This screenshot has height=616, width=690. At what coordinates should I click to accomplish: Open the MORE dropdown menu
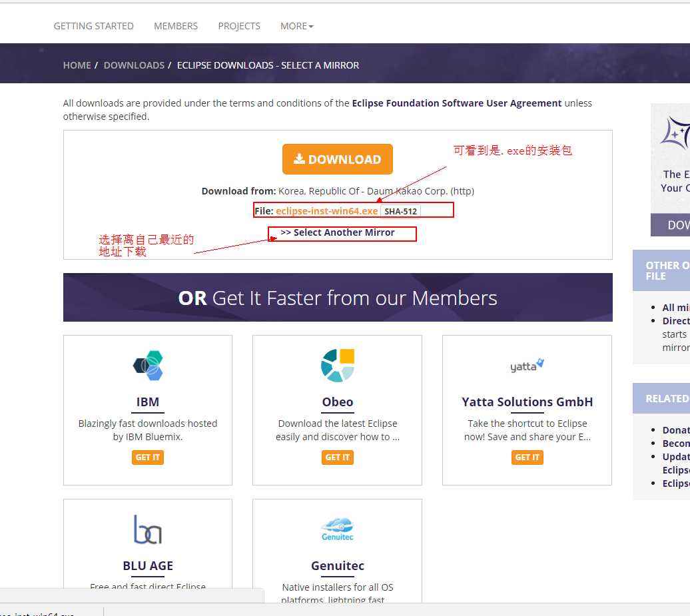tap(297, 26)
